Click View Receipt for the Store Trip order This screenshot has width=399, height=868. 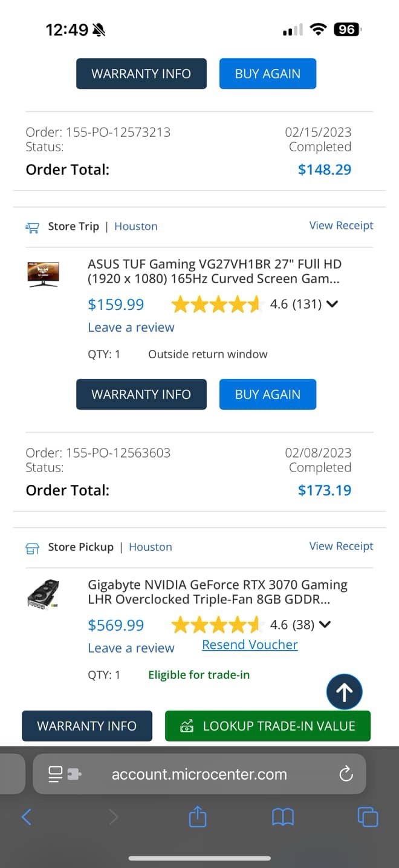click(x=341, y=225)
